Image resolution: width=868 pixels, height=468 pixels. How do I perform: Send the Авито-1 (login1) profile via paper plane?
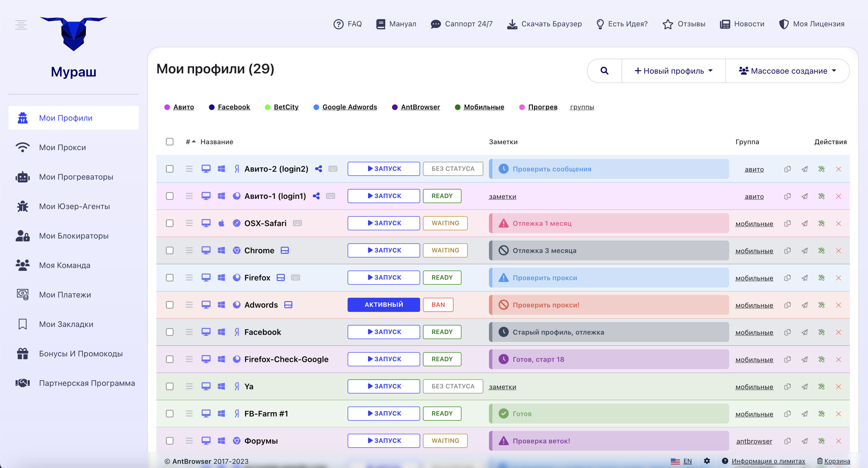tap(805, 196)
